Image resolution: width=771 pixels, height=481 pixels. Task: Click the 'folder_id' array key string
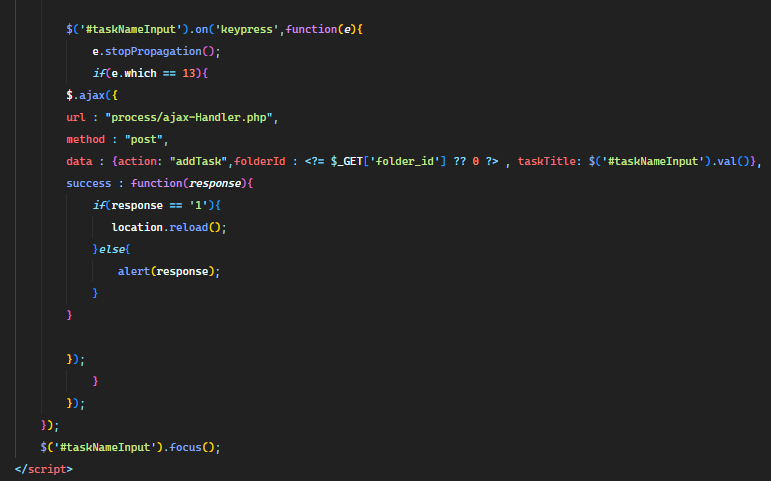[x=405, y=161]
